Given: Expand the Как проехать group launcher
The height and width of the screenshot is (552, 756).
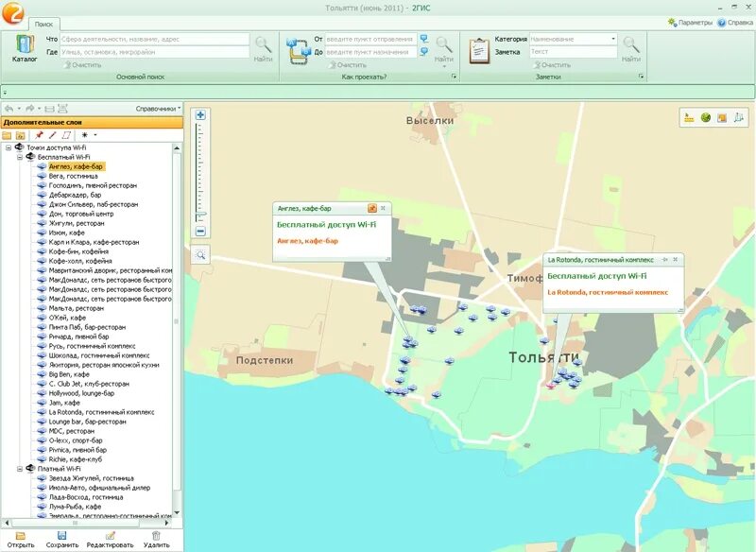Looking at the screenshot, I should [x=454, y=77].
